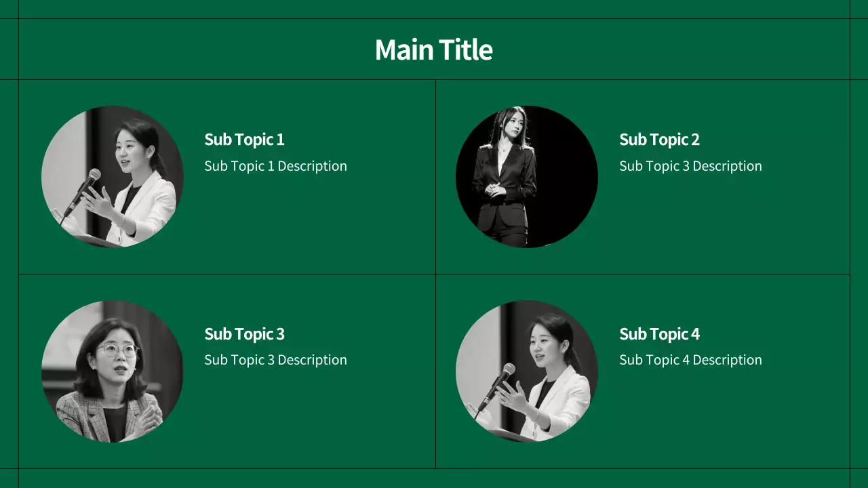Click the Sub Topic 3 heading
Image resolution: width=868 pixels, height=488 pixels.
244,334
